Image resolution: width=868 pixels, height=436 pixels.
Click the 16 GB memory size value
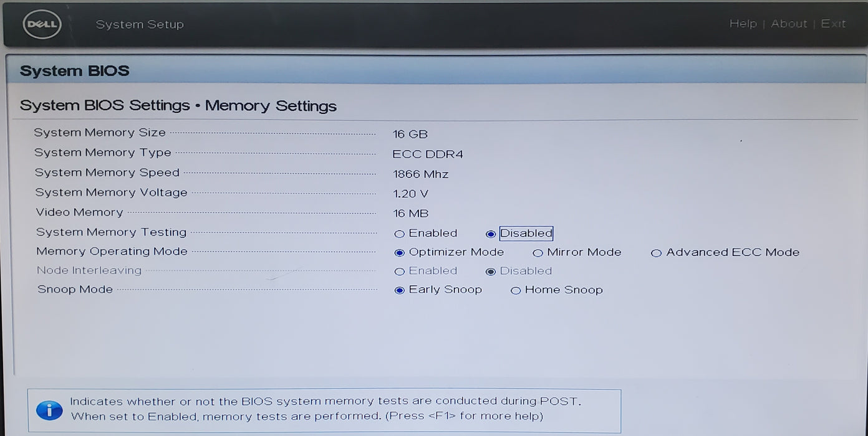[x=410, y=134]
